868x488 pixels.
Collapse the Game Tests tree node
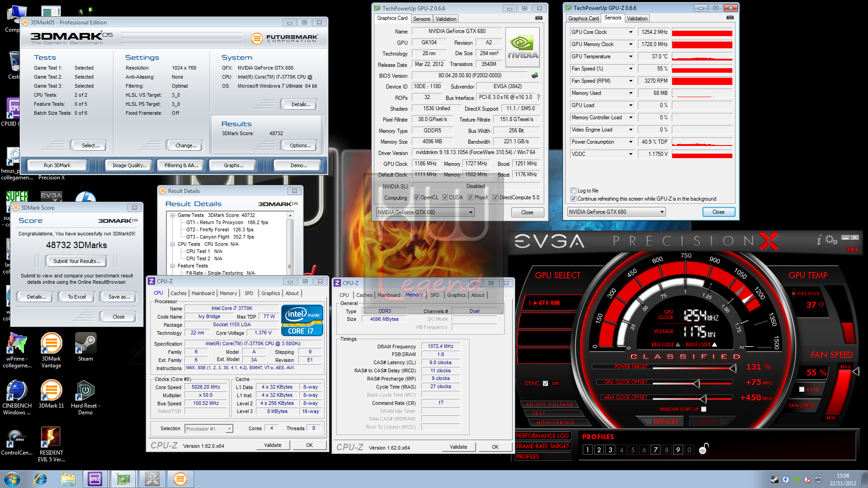coord(173,216)
